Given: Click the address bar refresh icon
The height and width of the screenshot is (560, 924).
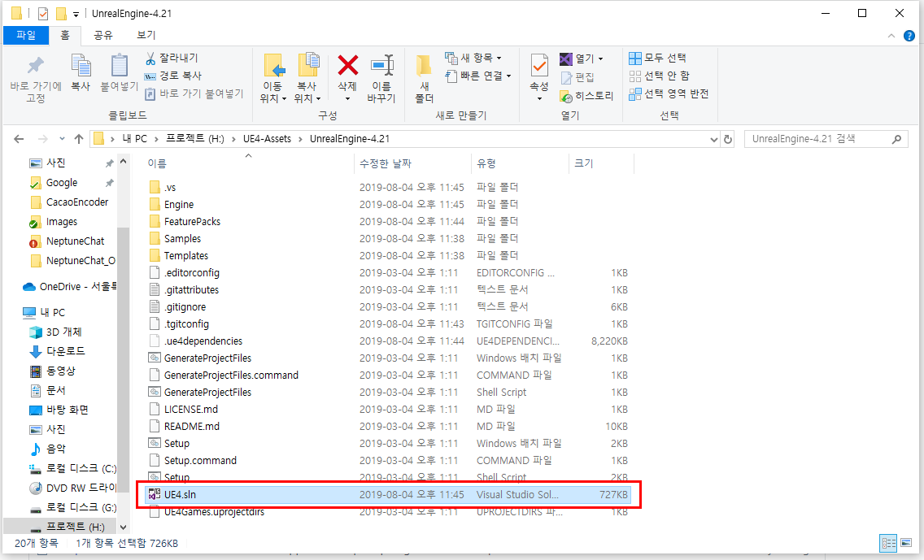Looking at the screenshot, I should tap(728, 140).
